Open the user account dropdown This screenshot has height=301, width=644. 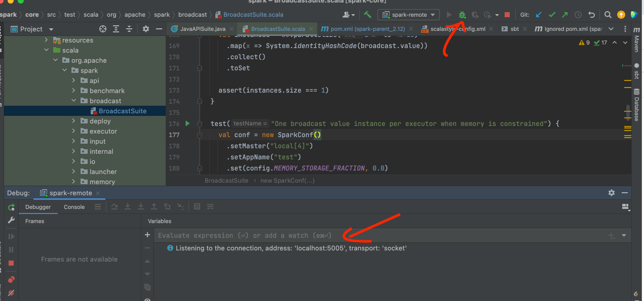coord(348,15)
